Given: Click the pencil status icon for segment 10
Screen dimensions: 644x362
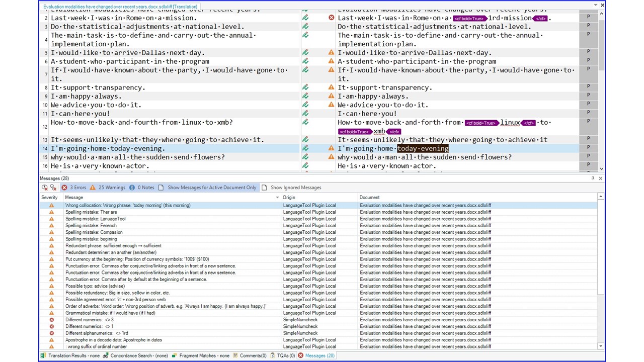Looking at the screenshot, I should click(305, 105).
